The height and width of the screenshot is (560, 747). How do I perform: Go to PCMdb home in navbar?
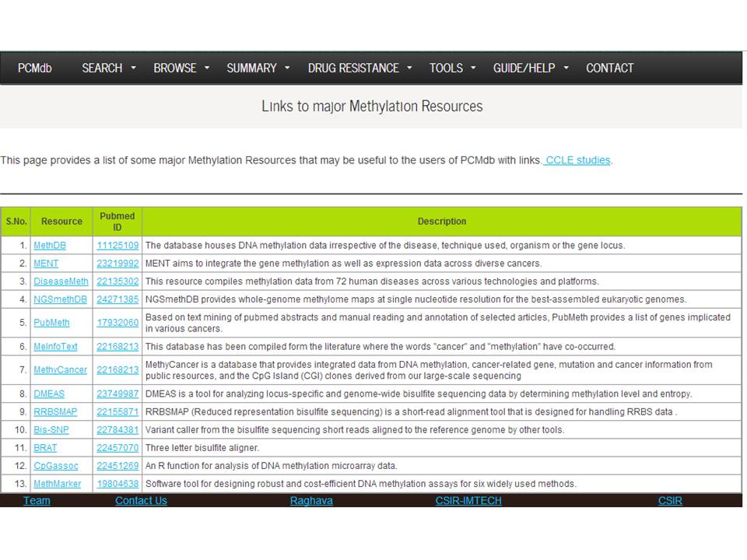[35, 68]
